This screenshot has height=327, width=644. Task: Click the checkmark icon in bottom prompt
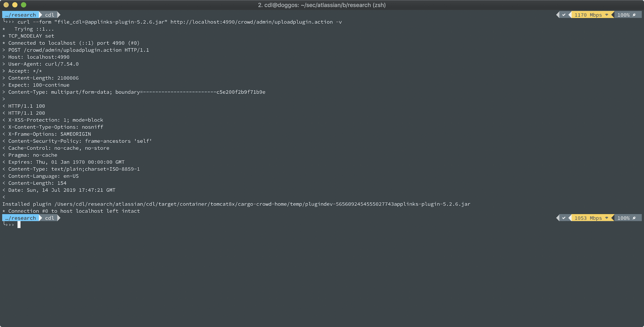(564, 218)
